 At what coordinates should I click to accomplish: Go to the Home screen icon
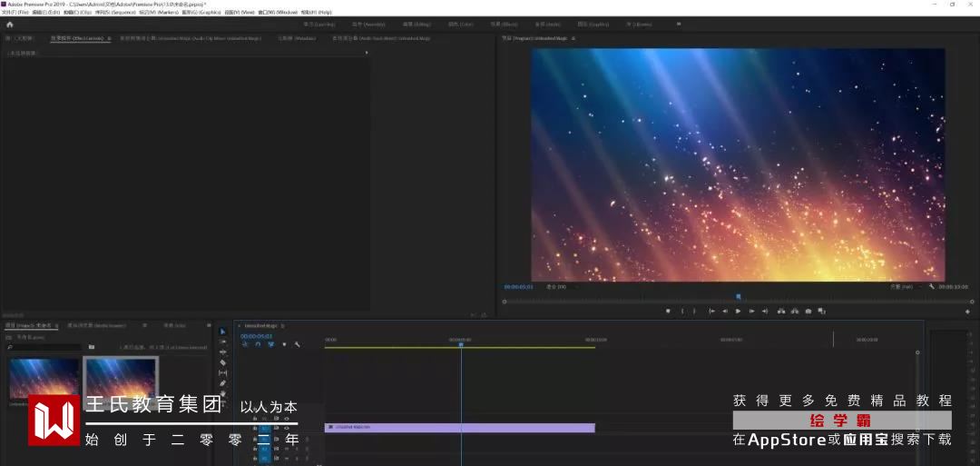(x=9, y=25)
